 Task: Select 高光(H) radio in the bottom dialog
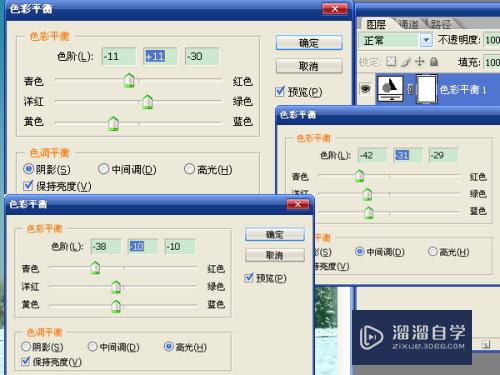pyautogui.click(x=168, y=347)
